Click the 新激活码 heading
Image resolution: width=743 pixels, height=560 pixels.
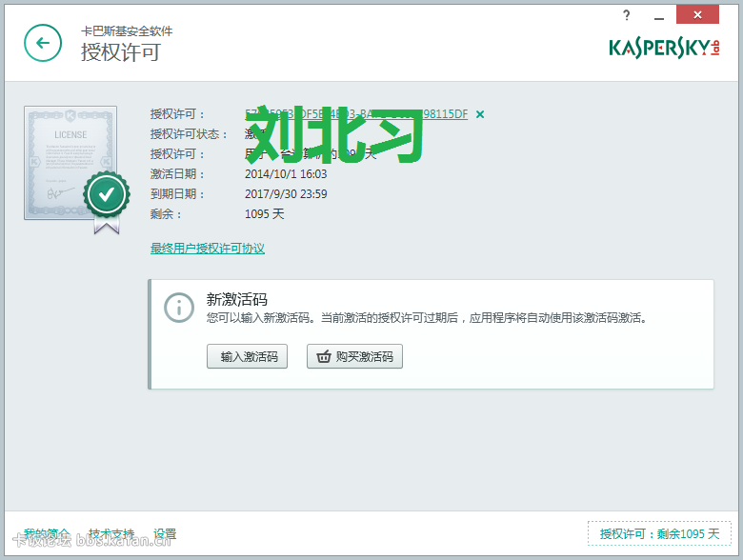click(236, 299)
